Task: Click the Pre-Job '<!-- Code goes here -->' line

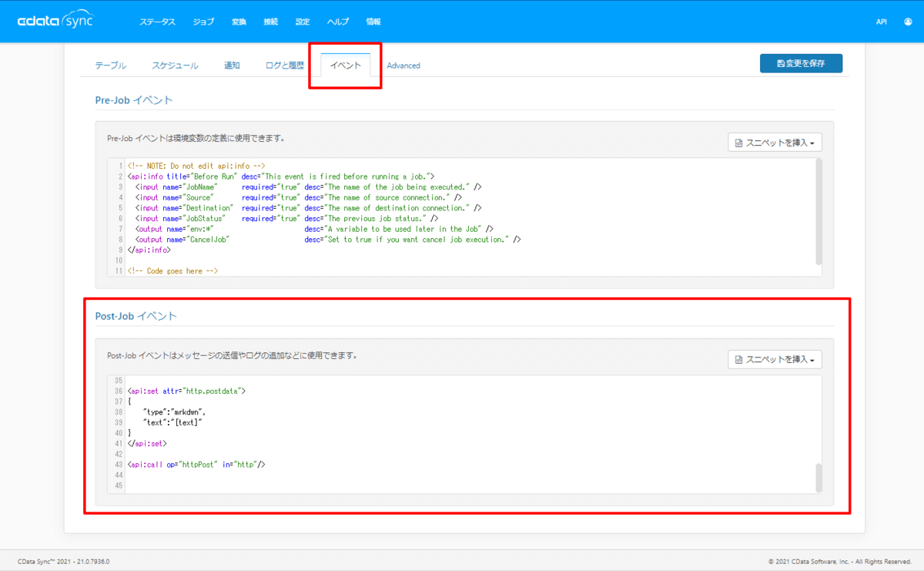Action: [x=173, y=271]
